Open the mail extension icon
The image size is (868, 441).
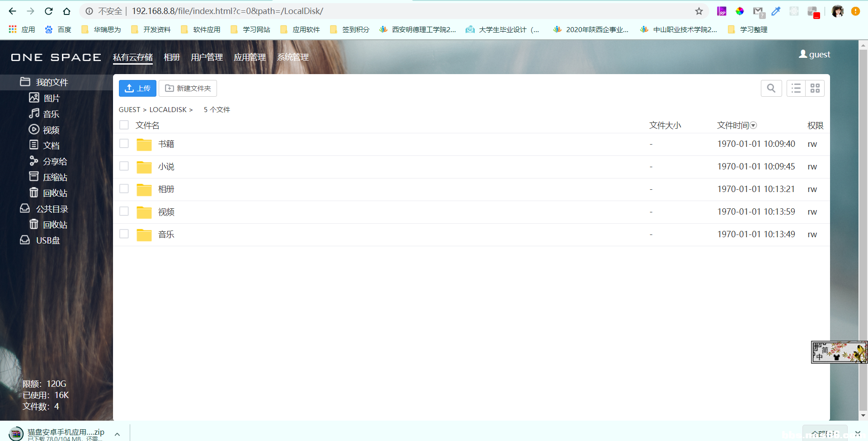coord(758,12)
